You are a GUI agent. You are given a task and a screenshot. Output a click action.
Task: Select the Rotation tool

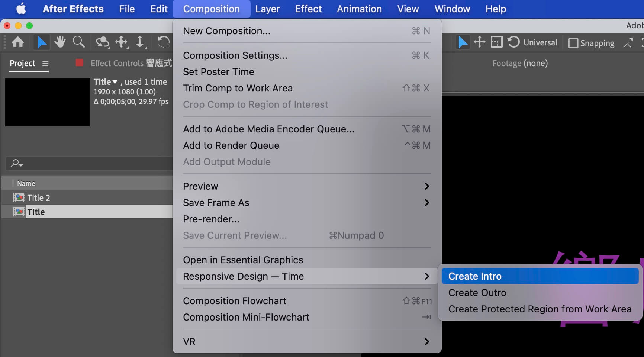(163, 42)
